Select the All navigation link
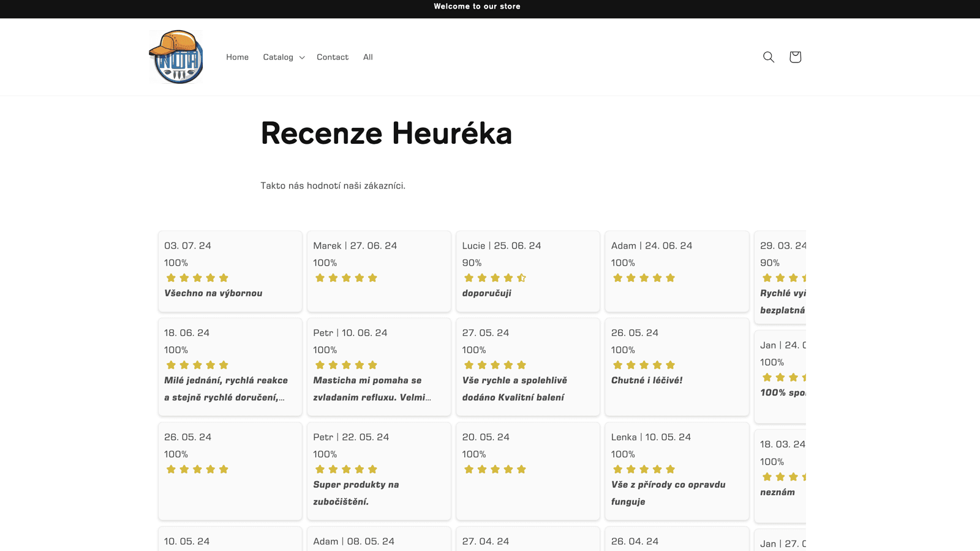 [367, 57]
